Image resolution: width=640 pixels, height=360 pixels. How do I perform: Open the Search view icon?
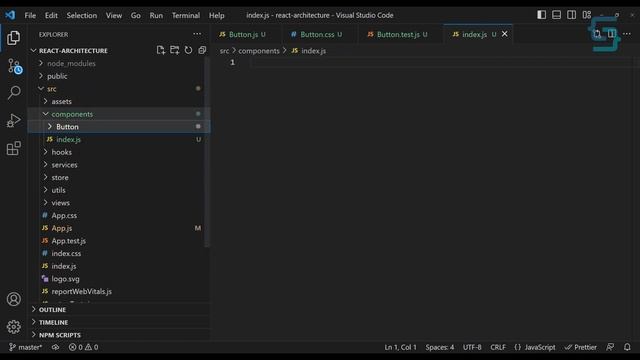(14, 93)
